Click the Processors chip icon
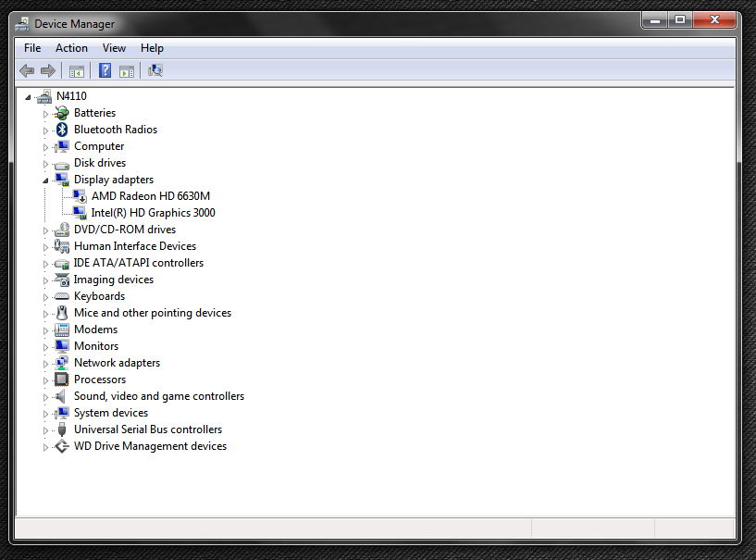Screen dimensions: 756x560 click(62, 380)
